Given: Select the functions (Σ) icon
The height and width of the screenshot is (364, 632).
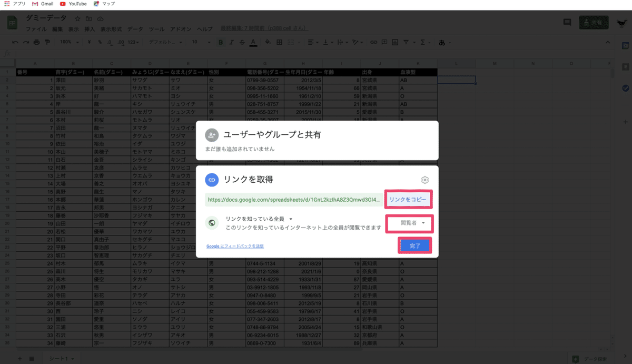Looking at the screenshot, I should click(422, 42).
